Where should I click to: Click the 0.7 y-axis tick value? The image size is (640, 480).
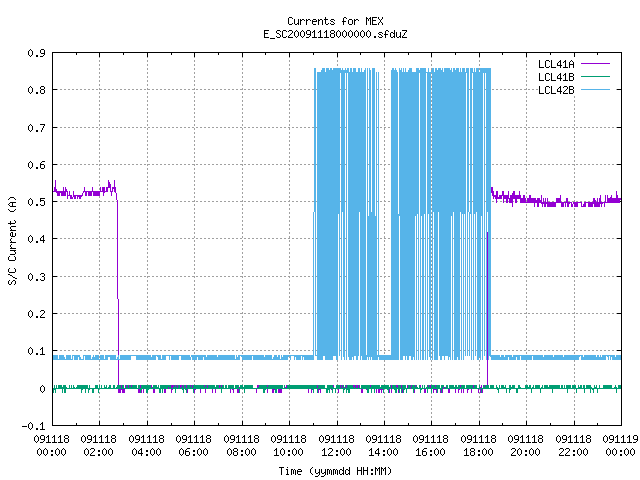(37, 128)
